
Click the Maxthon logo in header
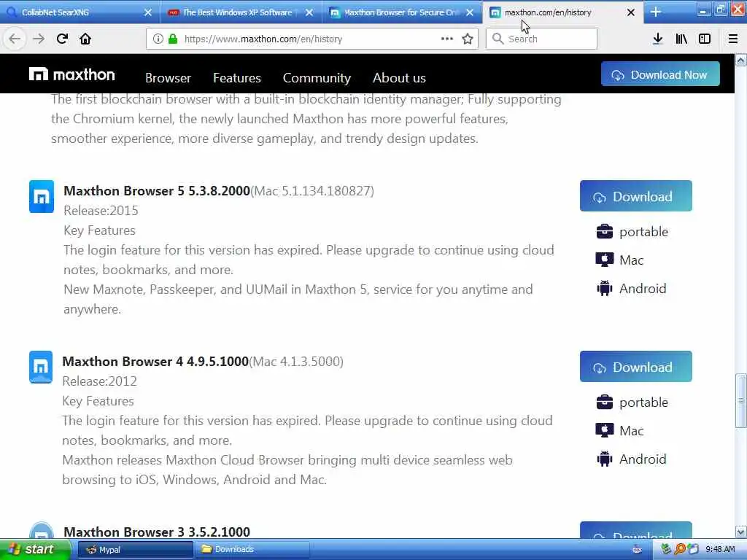(x=72, y=74)
